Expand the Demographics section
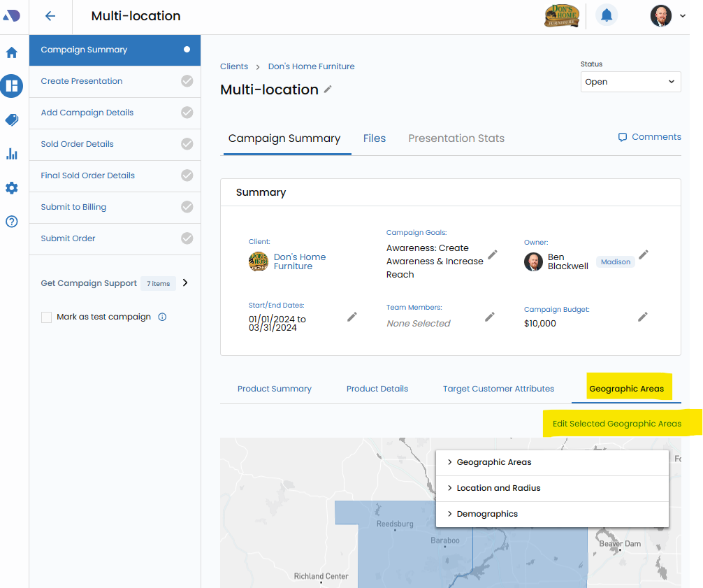This screenshot has height=588, width=703. [486, 514]
